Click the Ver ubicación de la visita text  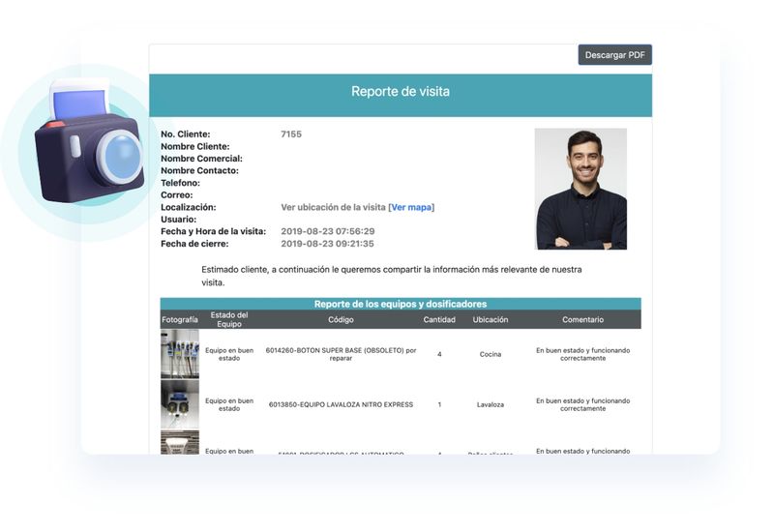pos(333,207)
